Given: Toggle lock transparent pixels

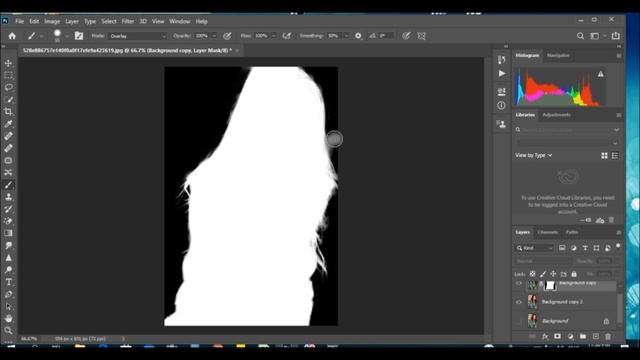Looking at the screenshot, I should (x=532, y=274).
